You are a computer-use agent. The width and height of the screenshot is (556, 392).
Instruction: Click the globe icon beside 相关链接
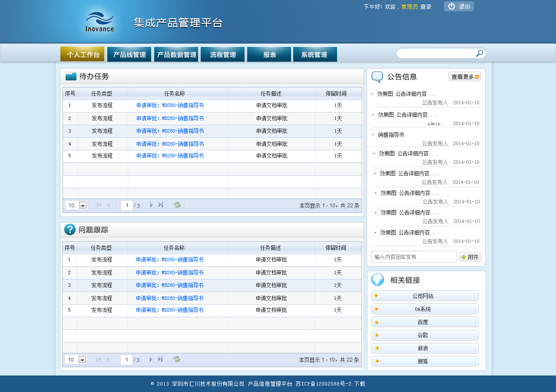[378, 279]
